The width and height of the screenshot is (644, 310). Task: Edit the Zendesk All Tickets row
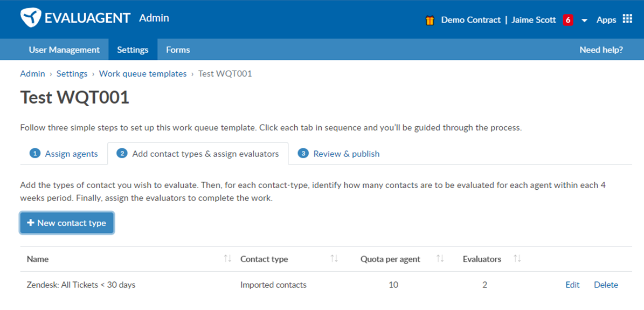572,285
